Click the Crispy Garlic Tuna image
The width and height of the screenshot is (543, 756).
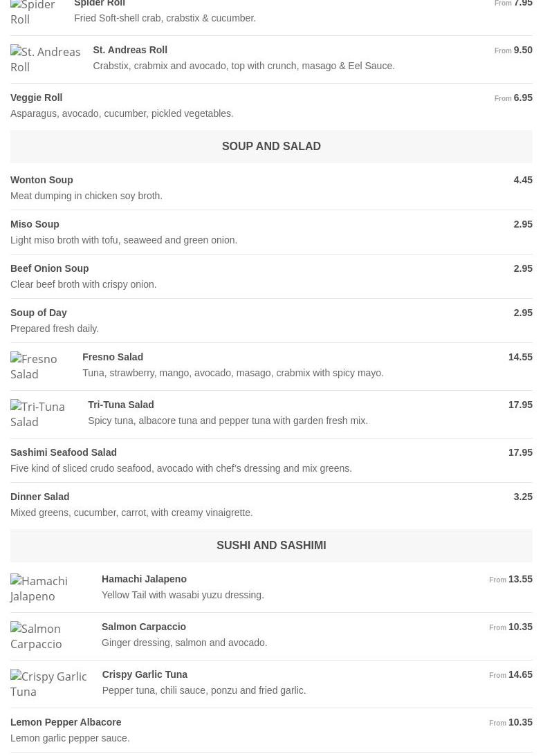[x=48, y=684]
